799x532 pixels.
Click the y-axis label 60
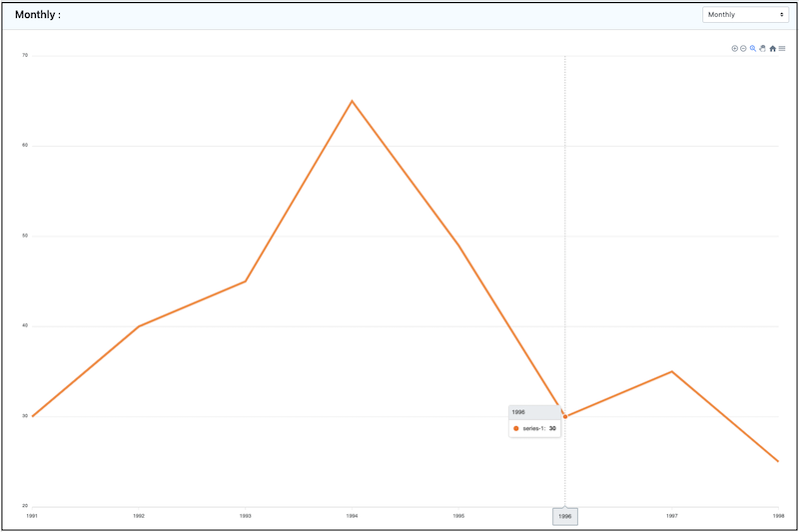click(25, 145)
